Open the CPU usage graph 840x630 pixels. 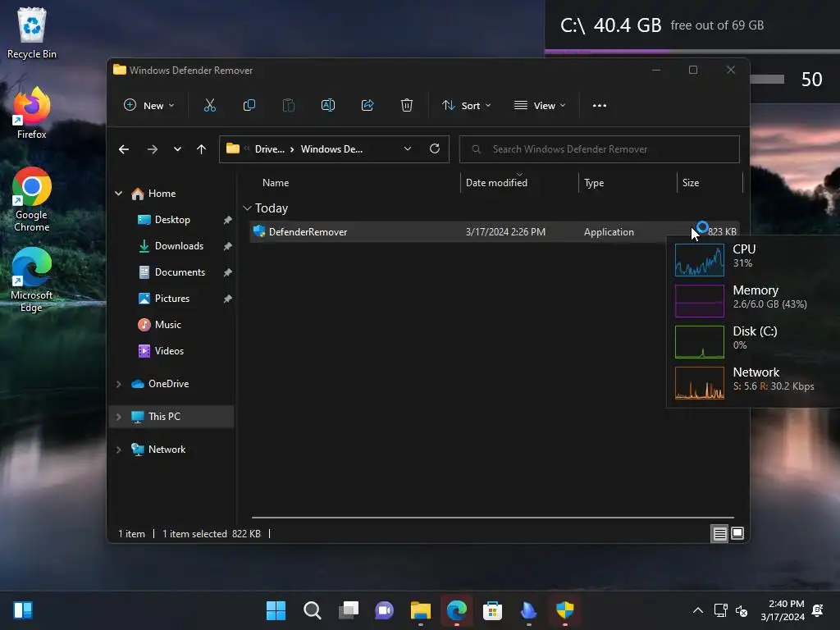click(699, 260)
